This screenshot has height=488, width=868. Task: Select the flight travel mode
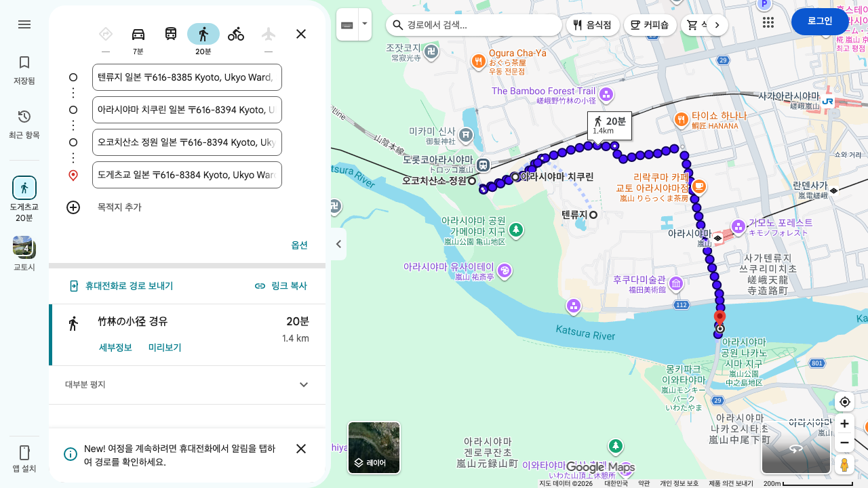click(x=269, y=34)
